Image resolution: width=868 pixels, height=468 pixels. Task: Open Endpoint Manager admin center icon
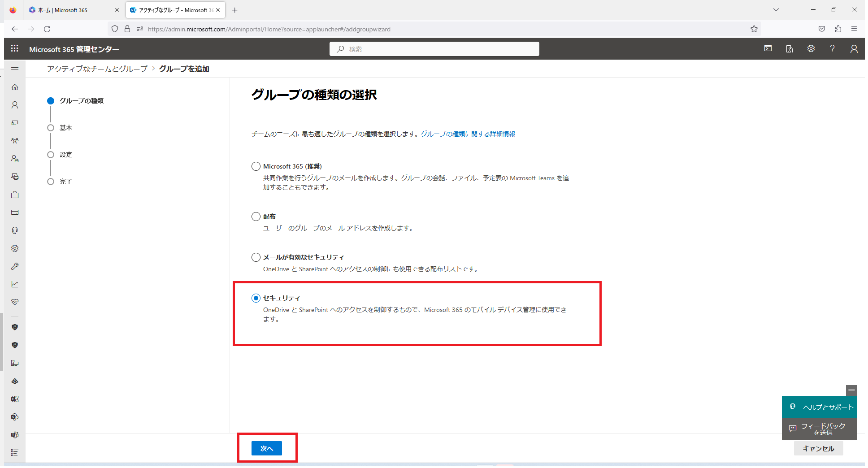coord(15,363)
